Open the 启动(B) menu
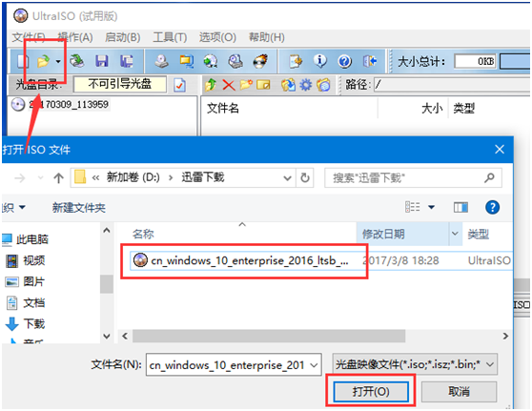 point(122,37)
